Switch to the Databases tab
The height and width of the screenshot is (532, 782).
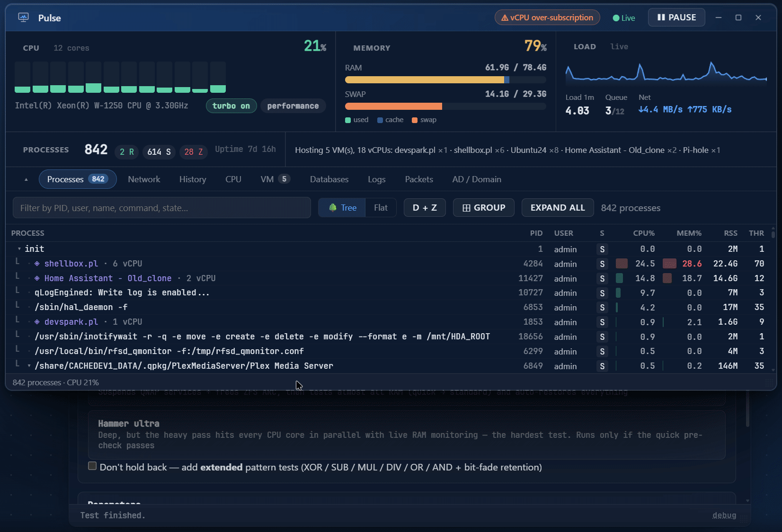(329, 179)
